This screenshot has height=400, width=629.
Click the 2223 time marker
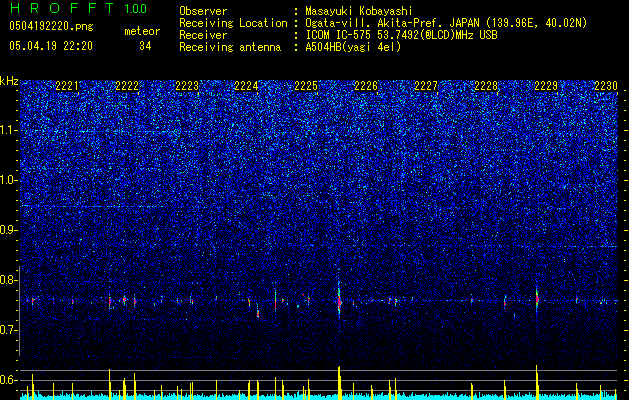187,86
